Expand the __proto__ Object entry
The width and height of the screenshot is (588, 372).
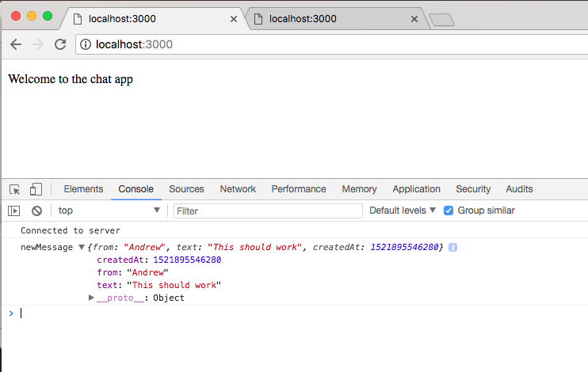(x=91, y=298)
